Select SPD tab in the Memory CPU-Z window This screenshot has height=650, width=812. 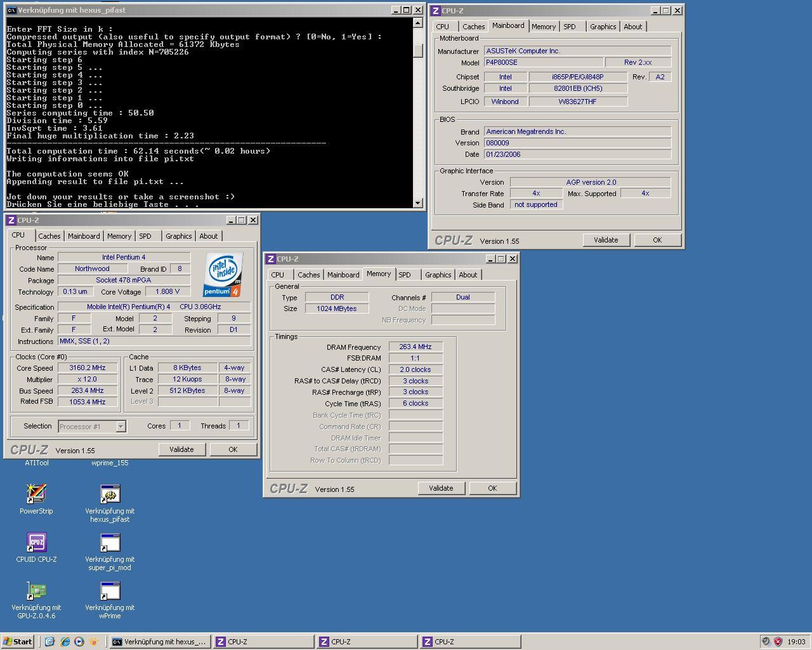pyautogui.click(x=405, y=275)
